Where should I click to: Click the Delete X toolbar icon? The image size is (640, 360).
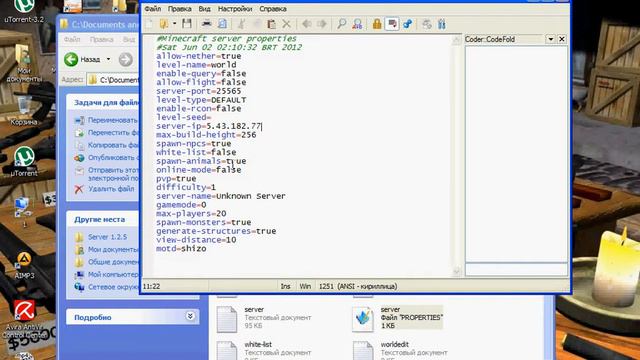click(287, 24)
